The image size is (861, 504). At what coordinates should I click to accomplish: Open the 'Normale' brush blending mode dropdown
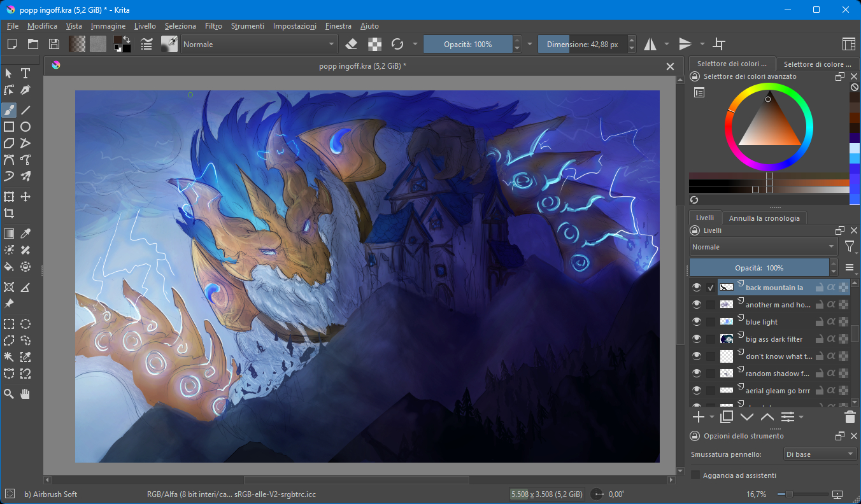259,44
